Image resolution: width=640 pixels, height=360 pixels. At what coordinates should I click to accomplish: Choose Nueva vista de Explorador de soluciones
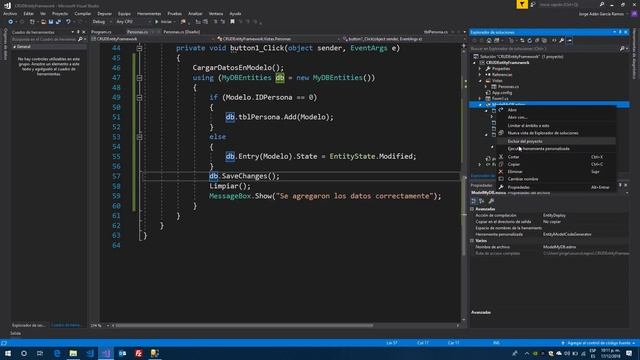point(556,133)
